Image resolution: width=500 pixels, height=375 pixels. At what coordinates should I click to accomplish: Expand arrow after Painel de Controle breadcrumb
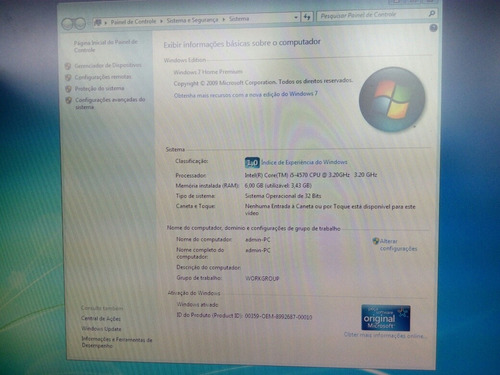pos(161,21)
